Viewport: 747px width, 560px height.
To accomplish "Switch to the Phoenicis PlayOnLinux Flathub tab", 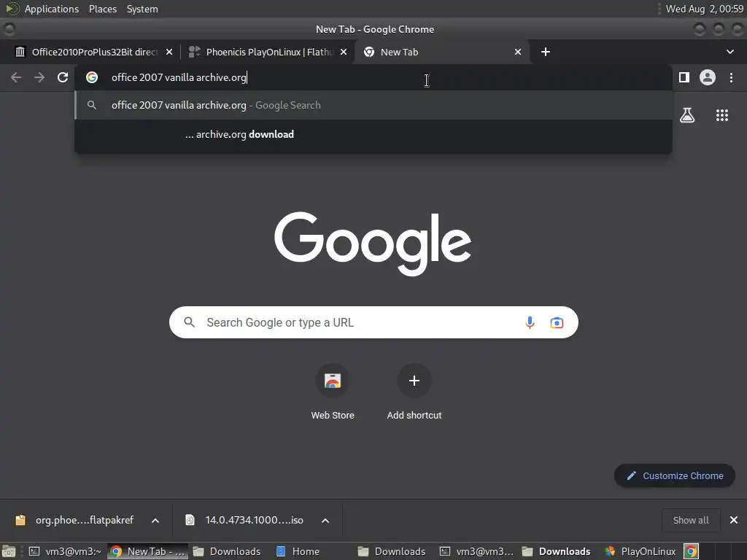I will click(x=267, y=52).
